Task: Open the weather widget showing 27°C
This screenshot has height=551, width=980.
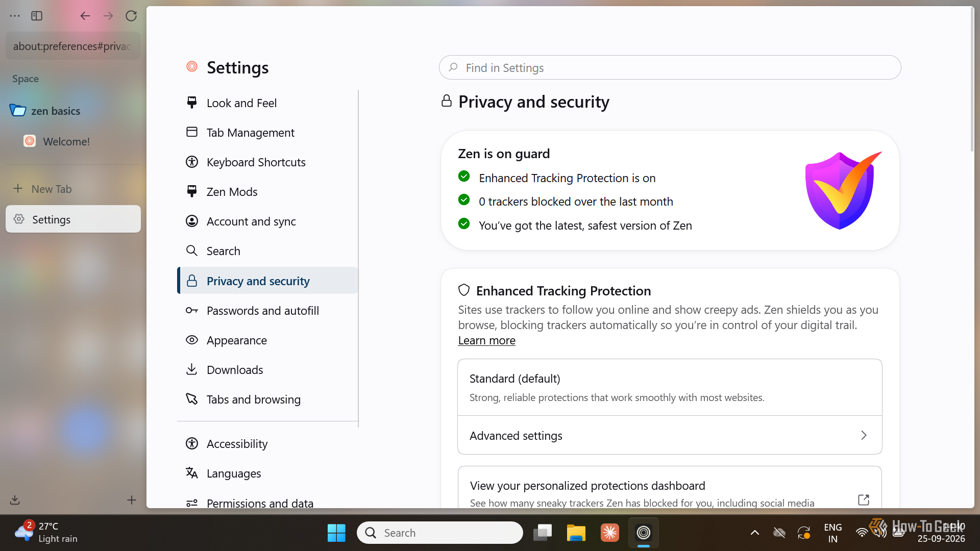Action: (46, 532)
